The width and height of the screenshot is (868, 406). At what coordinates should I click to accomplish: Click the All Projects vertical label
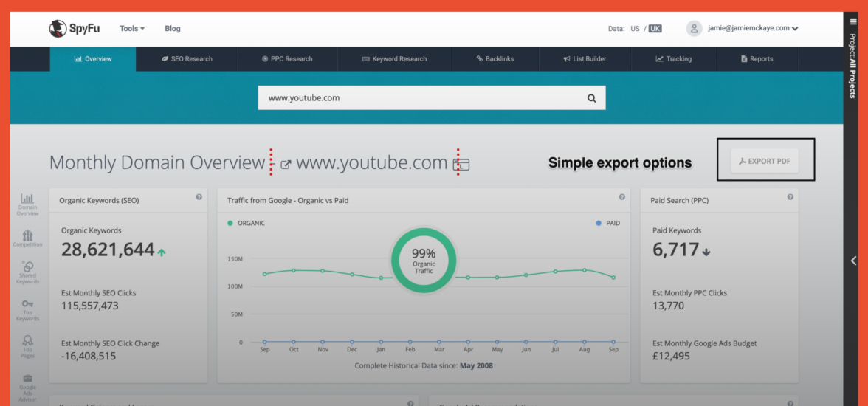click(x=853, y=78)
